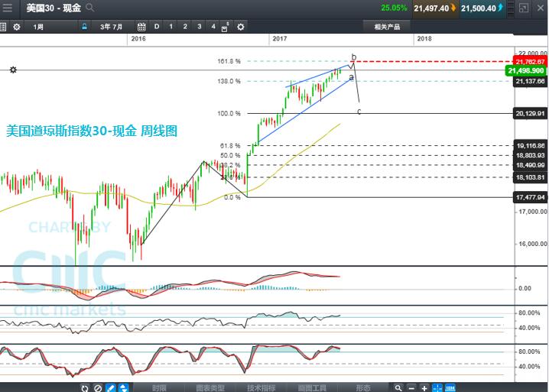Click the 相关产品 button
Screen dimensions: 549x392
[386, 27]
